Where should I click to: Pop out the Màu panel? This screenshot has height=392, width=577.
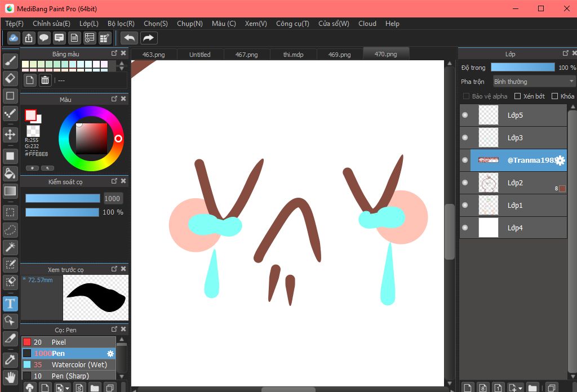(x=114, y=99)
